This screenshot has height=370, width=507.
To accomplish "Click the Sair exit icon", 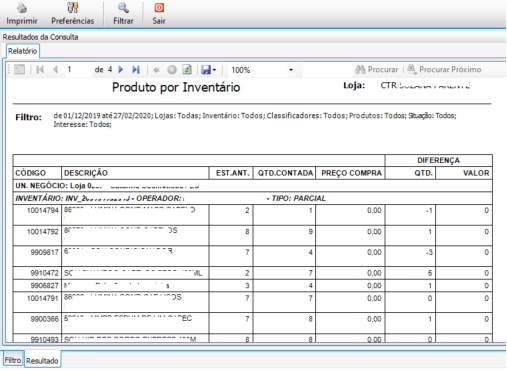I will [159, 8].
